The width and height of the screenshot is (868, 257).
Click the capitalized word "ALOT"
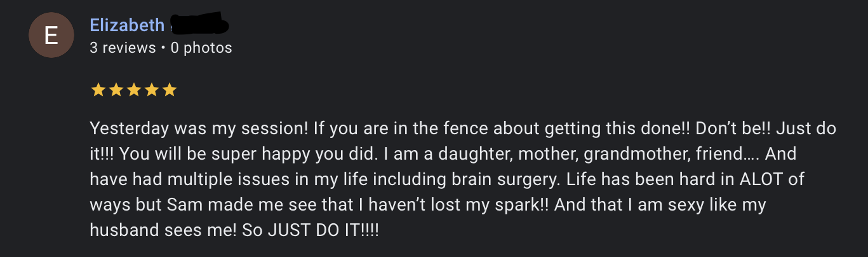click(762, 179)
